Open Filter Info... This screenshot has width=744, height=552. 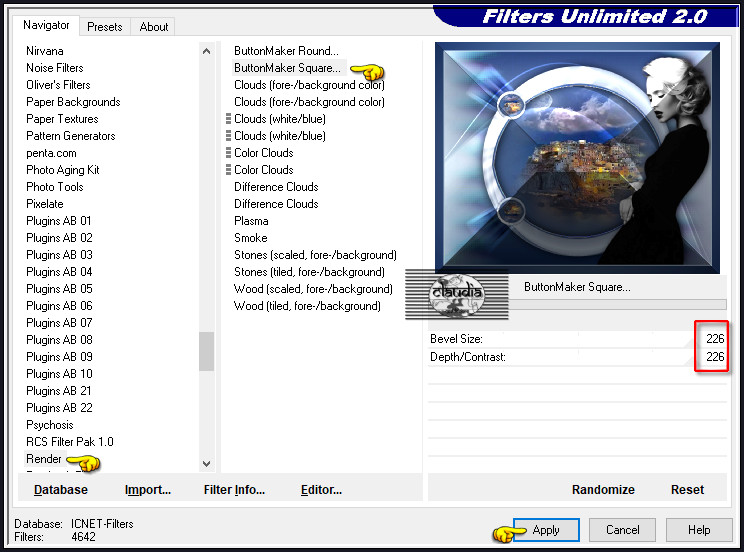tap(234, 489)
